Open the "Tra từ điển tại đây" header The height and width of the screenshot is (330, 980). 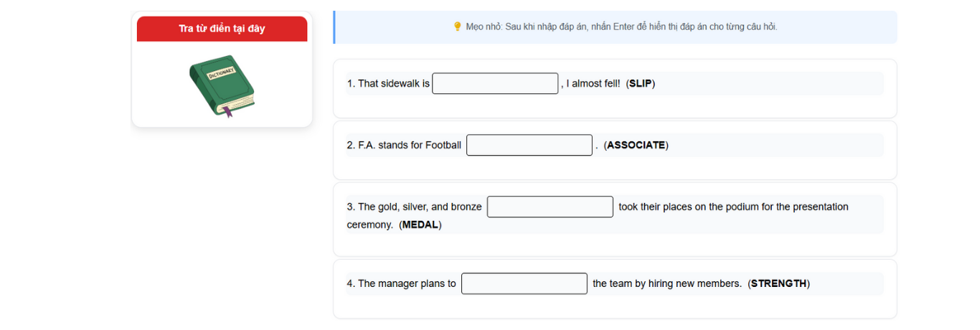coord(222,29)
